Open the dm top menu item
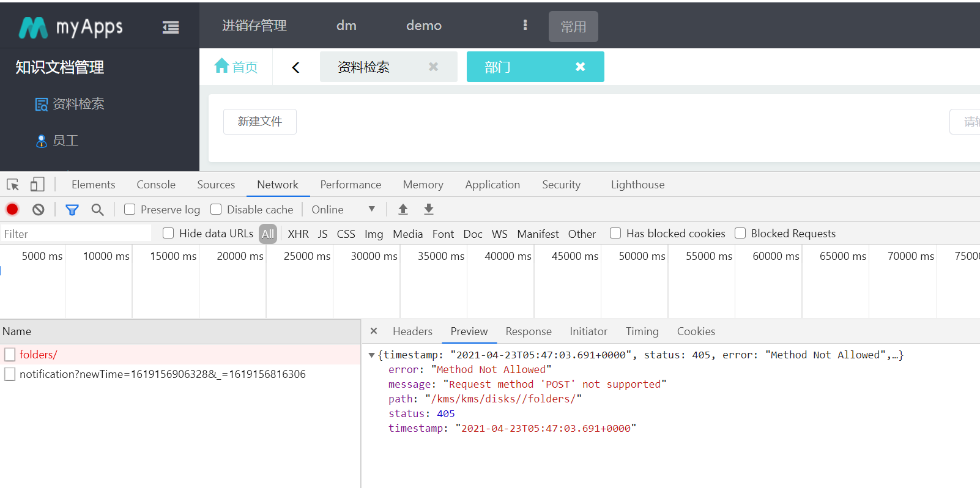Image resolution: width=980 pixels, height=488 pixels. pos(346,25)
